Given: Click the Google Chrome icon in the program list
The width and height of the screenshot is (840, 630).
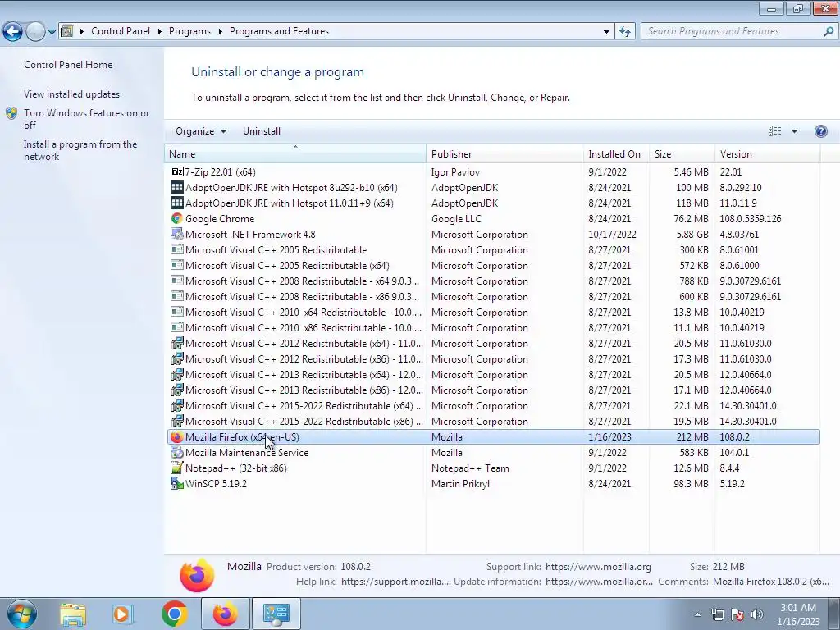Looking at the screenshot, I should coord(177,218).
